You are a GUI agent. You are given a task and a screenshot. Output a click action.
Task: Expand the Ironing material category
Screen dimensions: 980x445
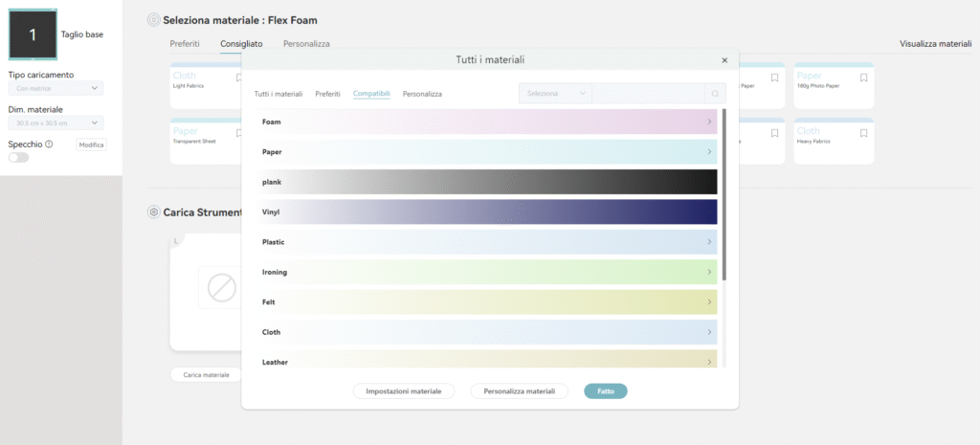488,273
